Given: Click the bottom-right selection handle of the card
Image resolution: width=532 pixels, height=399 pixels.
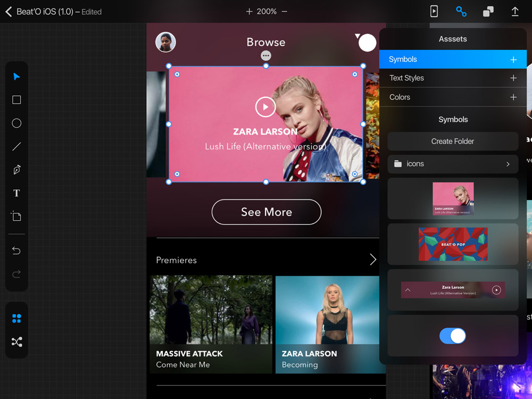Looking at the screenshot, I should [x=363, y=182].
